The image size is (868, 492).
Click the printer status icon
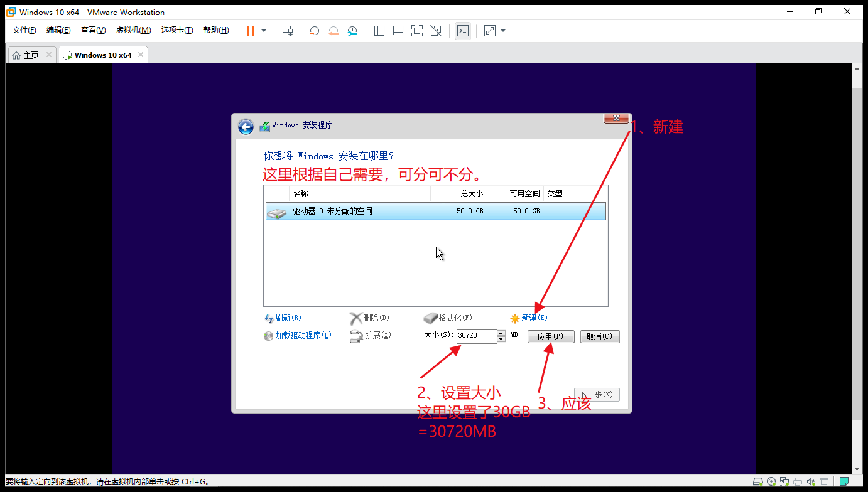click(798, 482)
